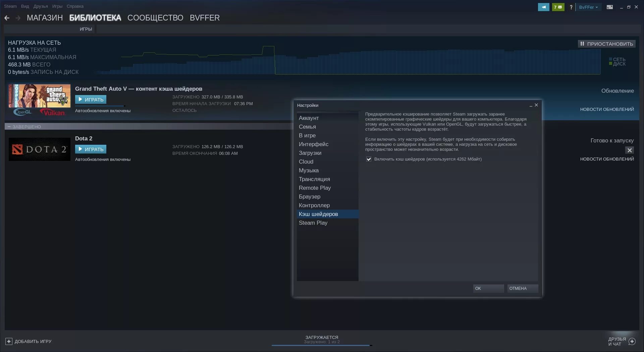Screen dimensions: 644x352
Task: Select the ИГРЫ sub-tab
Action: pos(86,29)
